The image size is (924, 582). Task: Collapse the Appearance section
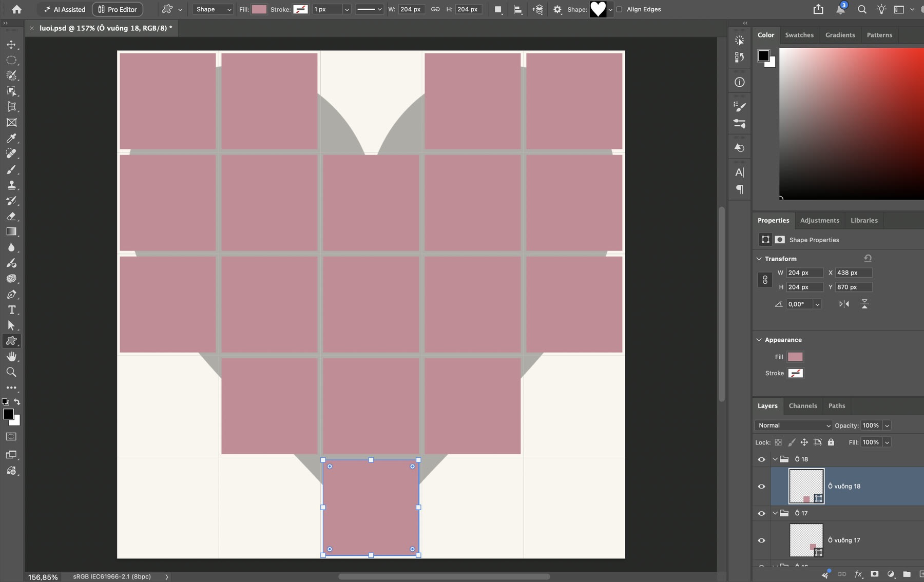tap(759, 340)
